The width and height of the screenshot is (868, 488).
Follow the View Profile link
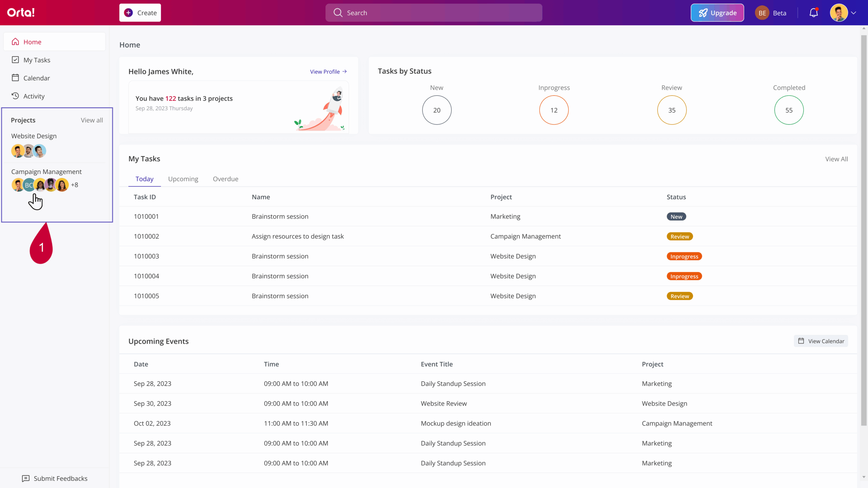click(x=328, y=72)
